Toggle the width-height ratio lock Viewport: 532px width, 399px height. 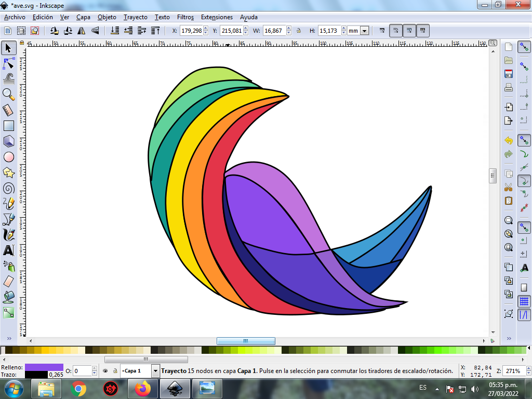[x=299, y=31]
